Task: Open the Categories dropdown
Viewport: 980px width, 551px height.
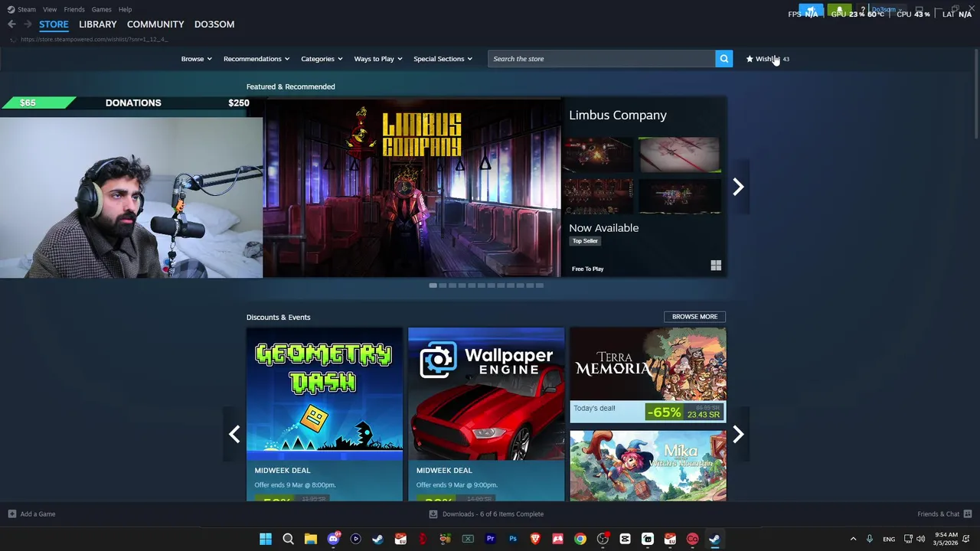Action: click(x=322, y=59)
